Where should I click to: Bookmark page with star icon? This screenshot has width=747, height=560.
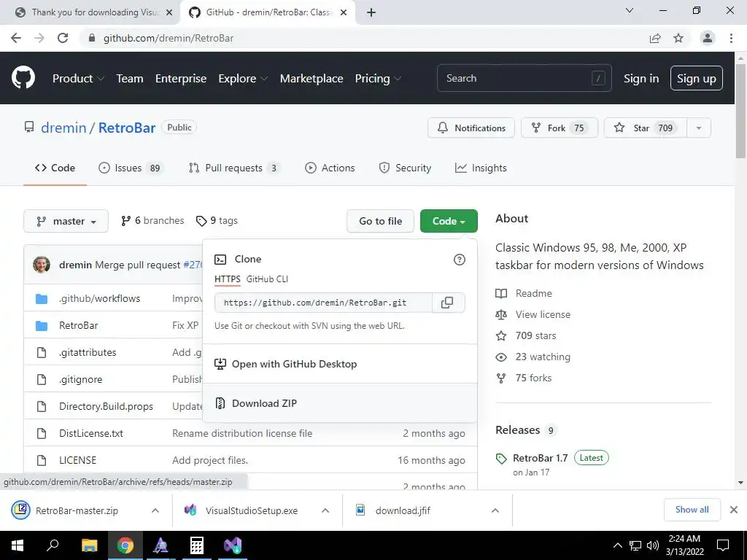click(x=678, y=38)
